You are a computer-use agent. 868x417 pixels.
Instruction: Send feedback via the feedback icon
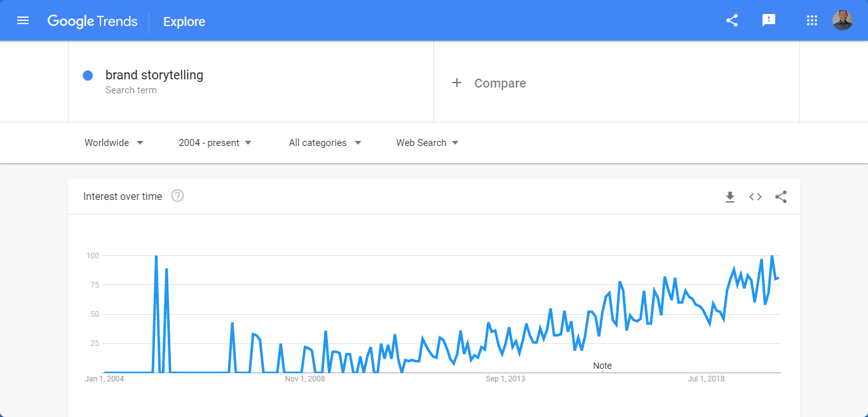click(769, 20)
